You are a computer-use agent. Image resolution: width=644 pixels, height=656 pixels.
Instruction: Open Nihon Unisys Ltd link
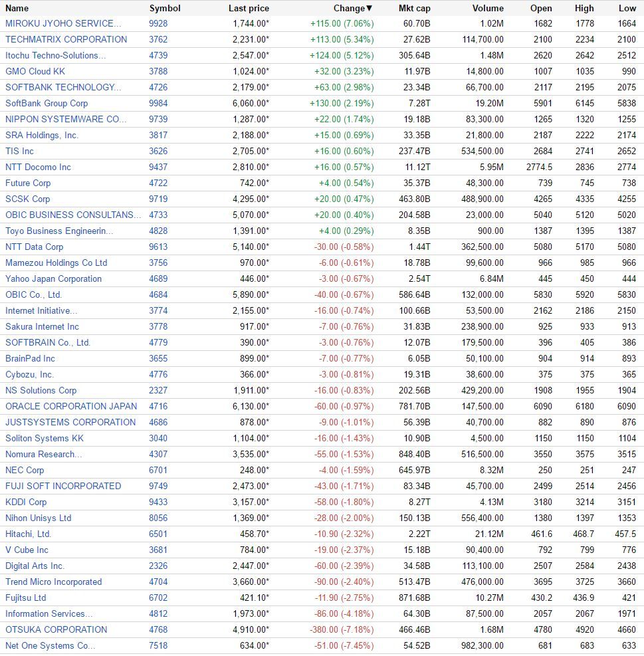pos(38,518)
